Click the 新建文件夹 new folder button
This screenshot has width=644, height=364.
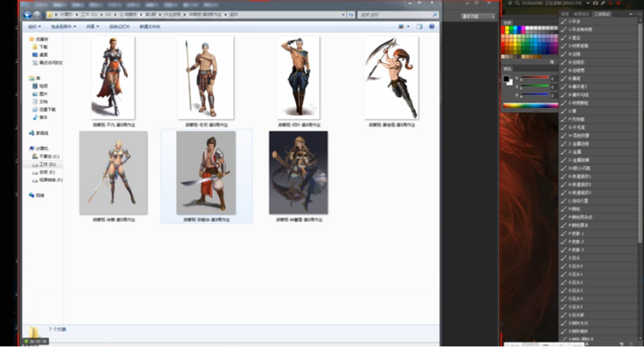click(x=150, y=27)
